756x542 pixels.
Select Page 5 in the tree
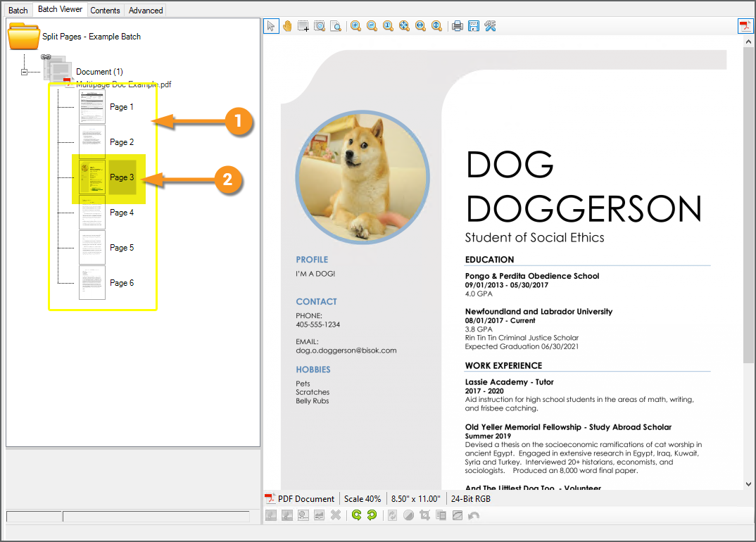click(x=122, y=248)
